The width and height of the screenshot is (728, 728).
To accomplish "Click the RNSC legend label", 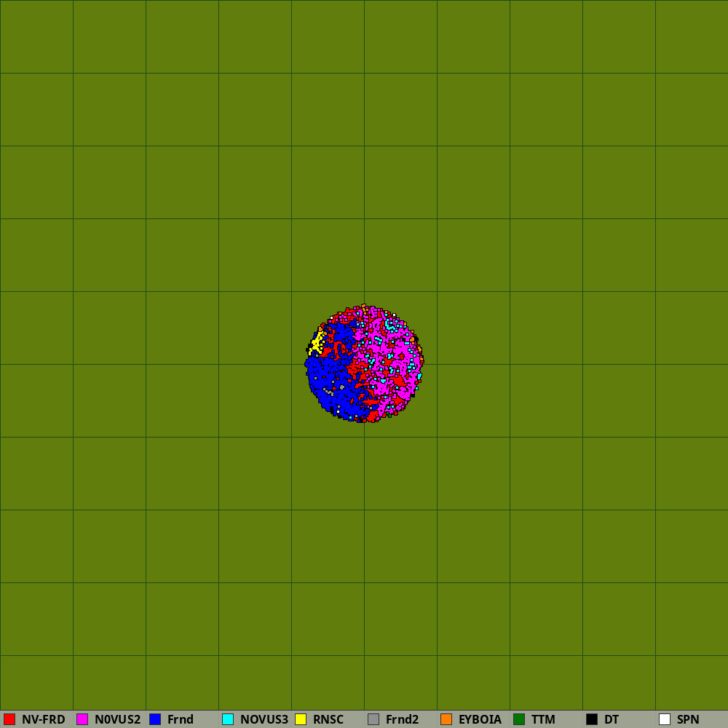I will 328,719.
